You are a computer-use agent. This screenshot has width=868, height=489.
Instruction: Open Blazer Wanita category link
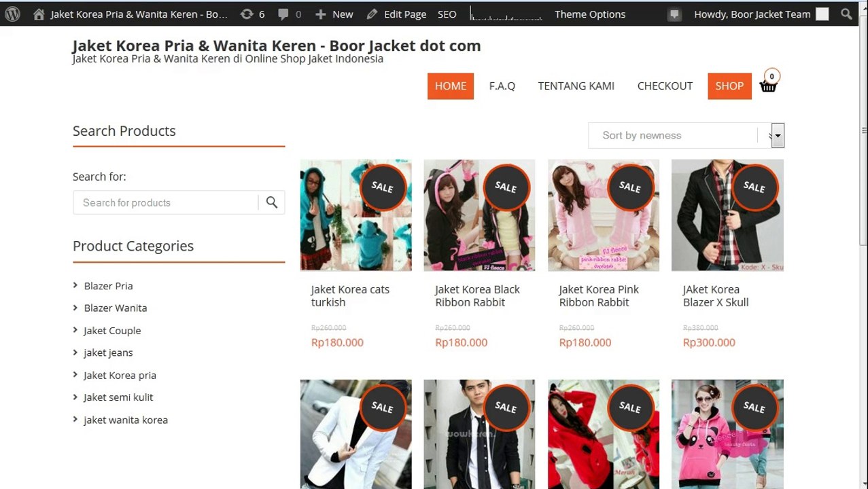tap(116, 308)
